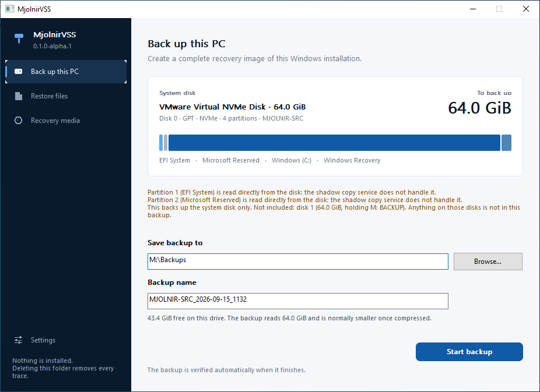Click the 64.0 GiB to back up value
Viewport: 540px width, 392px height.
[479, 108]
